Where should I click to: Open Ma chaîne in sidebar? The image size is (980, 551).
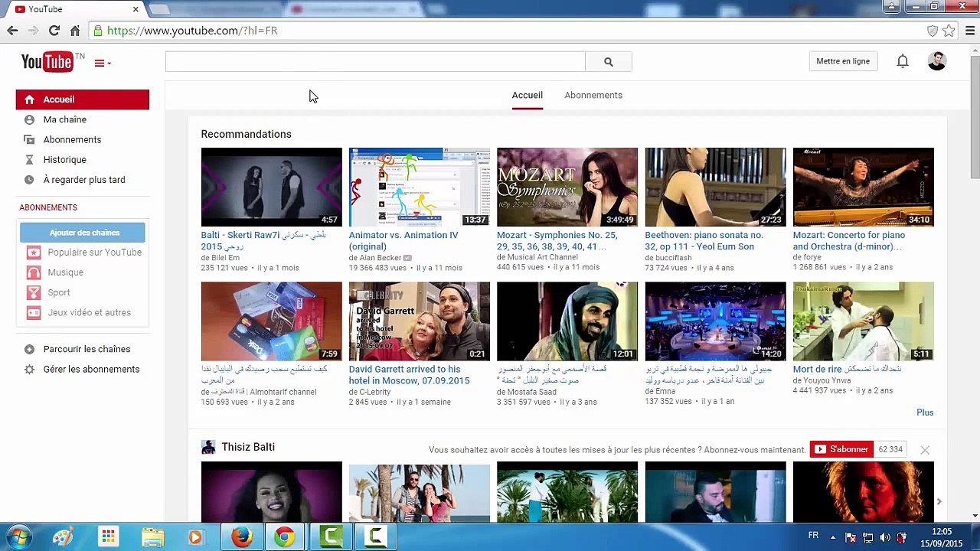(65, 119)
